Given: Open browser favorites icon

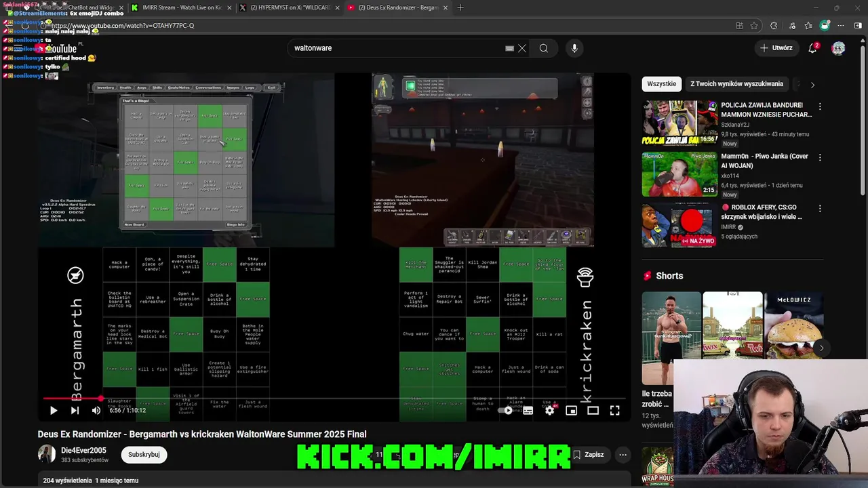Looking at the screenshot, I should (808, 26).
